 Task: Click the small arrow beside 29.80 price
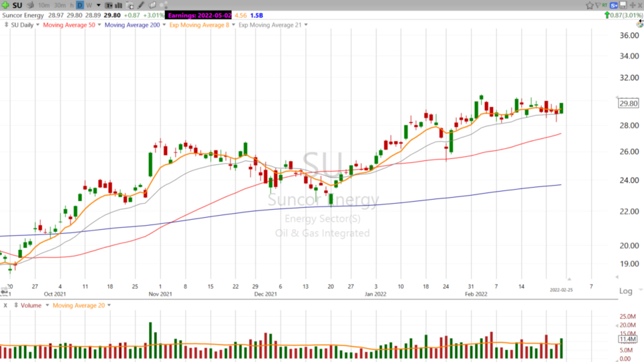pyautogui.click(x=616, y=97)
